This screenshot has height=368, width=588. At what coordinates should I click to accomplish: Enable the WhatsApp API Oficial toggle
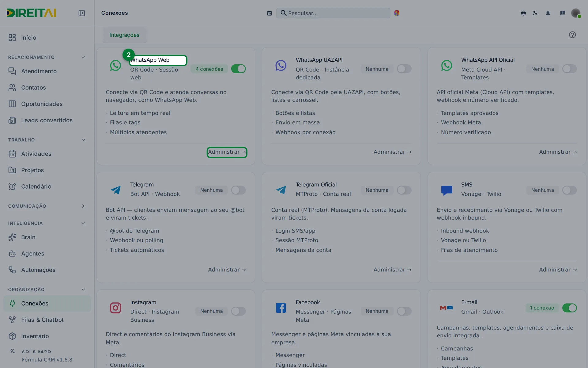569,69
